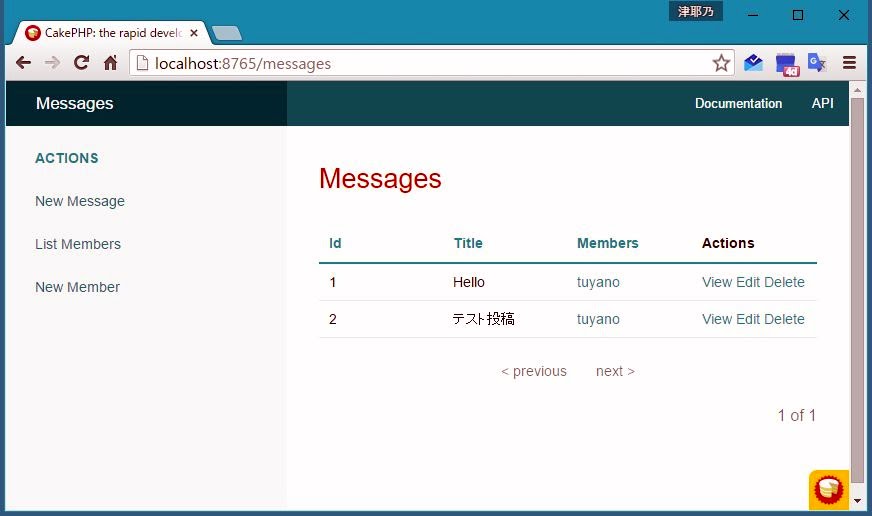Delete the テスト投稿 message row
Screen dimensions: 872x516
coord(784,319)
